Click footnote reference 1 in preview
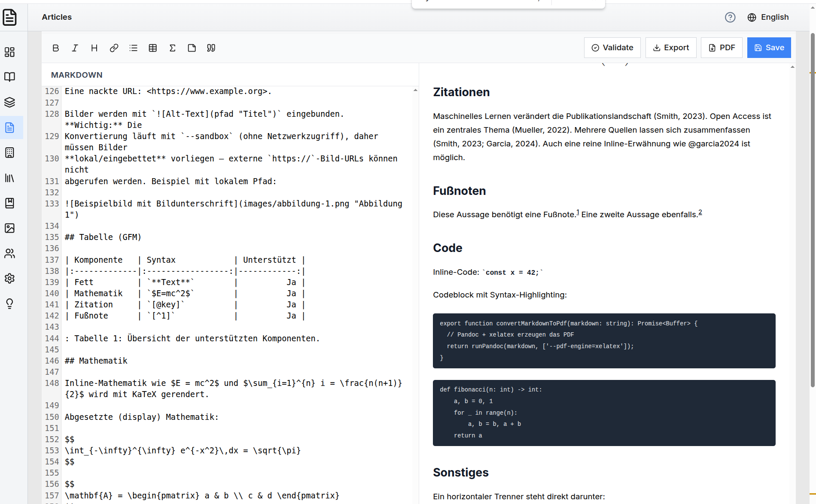The height and width of the screenshot is (504, 816). (578, 212)
